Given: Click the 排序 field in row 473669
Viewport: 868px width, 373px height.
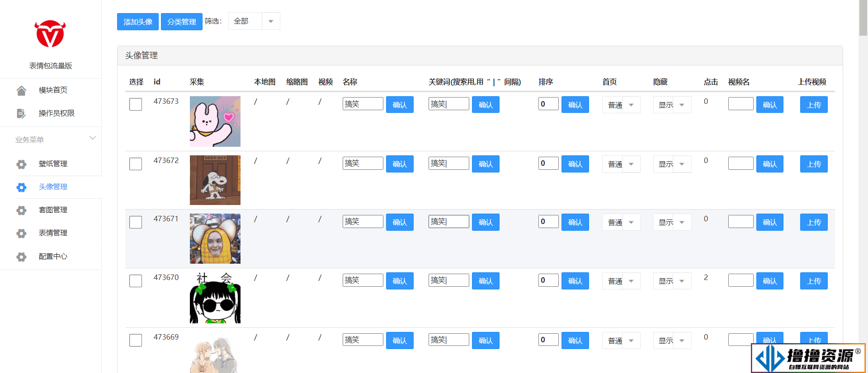Looking at the screenshot, I should point(548,340).
